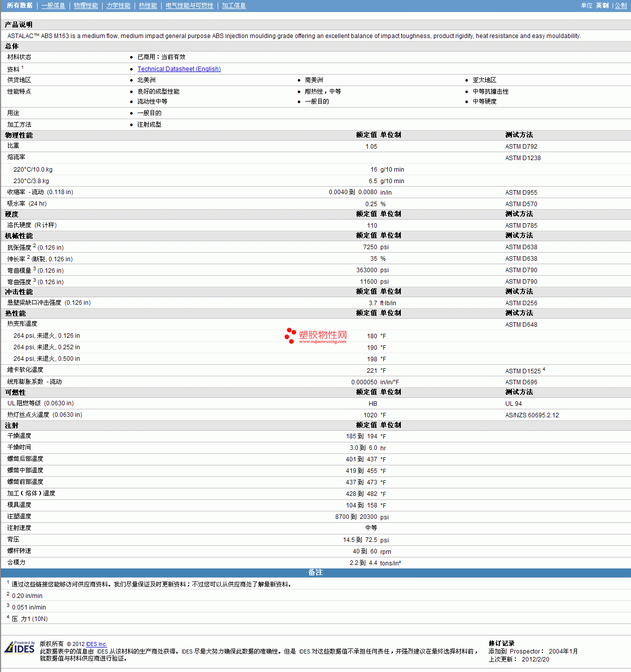Click 注塑温度 row label
This screenshot has height=672, width=631.
click(19, 516)
